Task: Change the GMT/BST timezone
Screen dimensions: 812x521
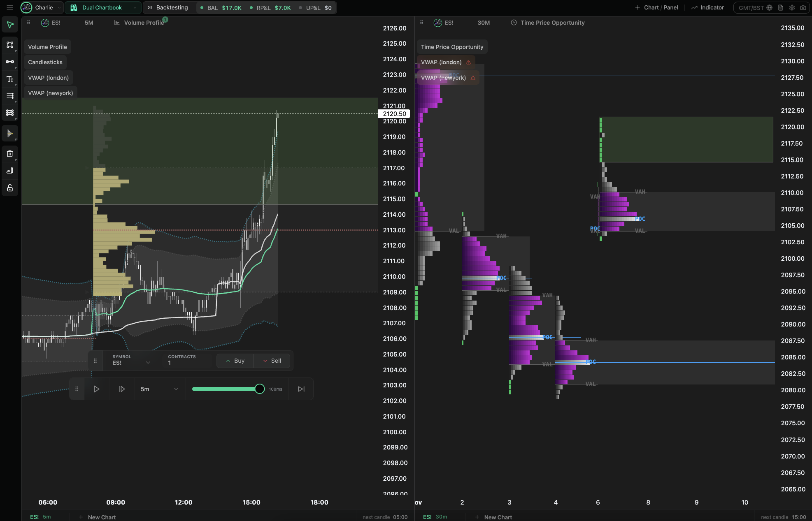Action: pos(755,8)
